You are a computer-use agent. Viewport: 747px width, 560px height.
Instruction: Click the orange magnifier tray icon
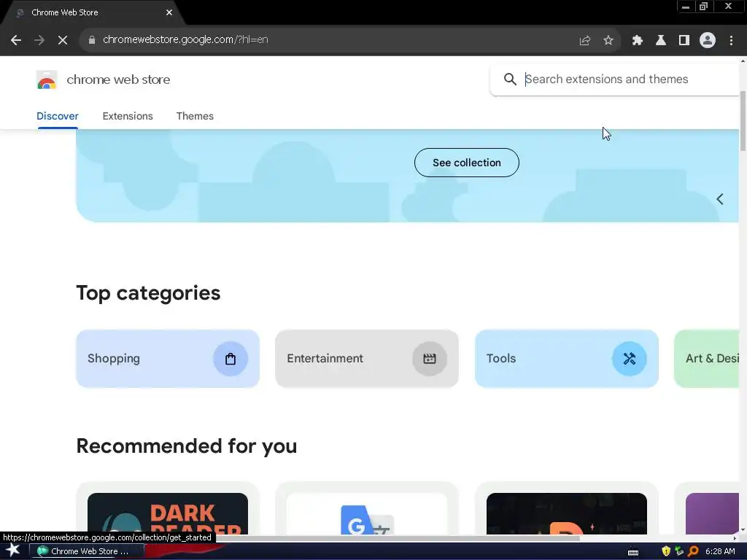pos(693,551)
